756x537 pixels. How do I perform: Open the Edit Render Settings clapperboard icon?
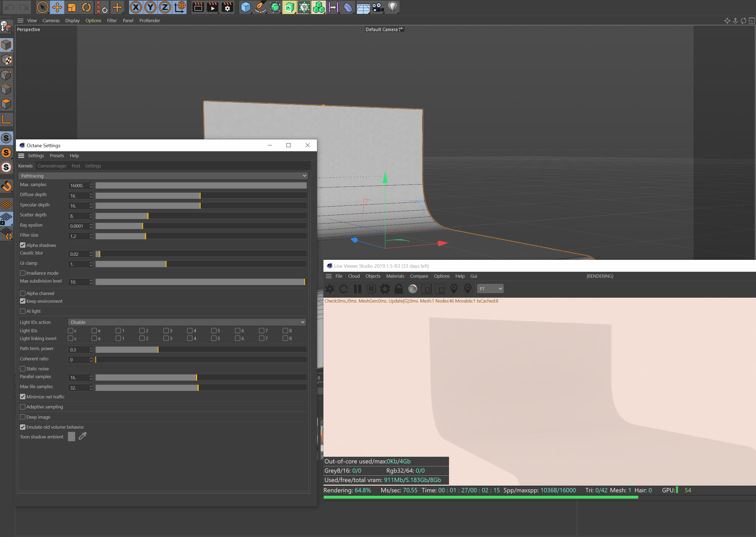click(x=227, y=7)
